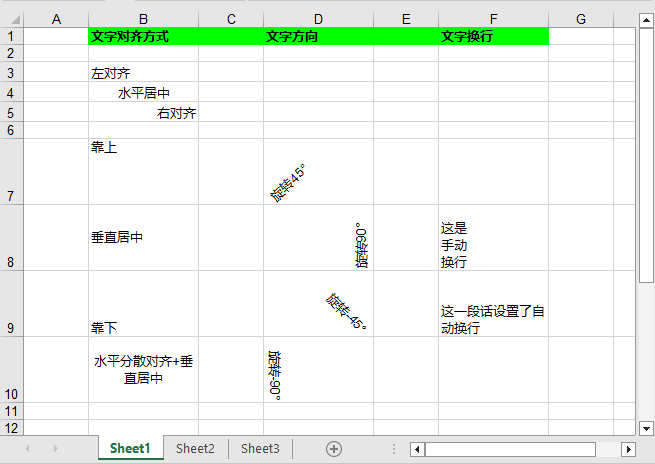Click the vertical scrollbar up arrow
Viewport: 655px width, 464px height.
[646, 20]
